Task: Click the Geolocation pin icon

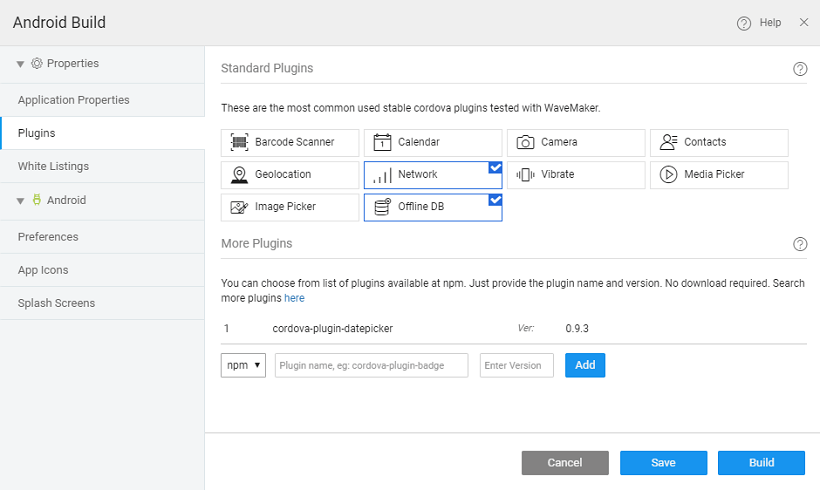Action: [x=239, y=175]
